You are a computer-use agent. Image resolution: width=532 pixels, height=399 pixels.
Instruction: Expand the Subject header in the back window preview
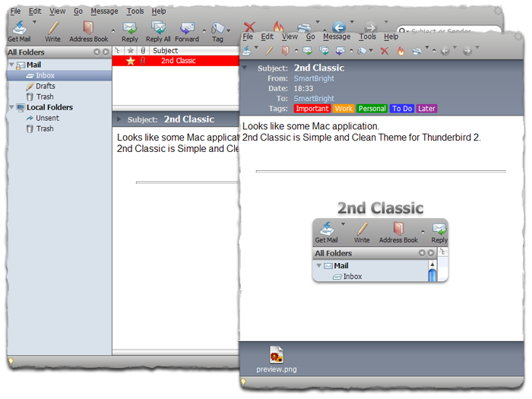point(119,119)
